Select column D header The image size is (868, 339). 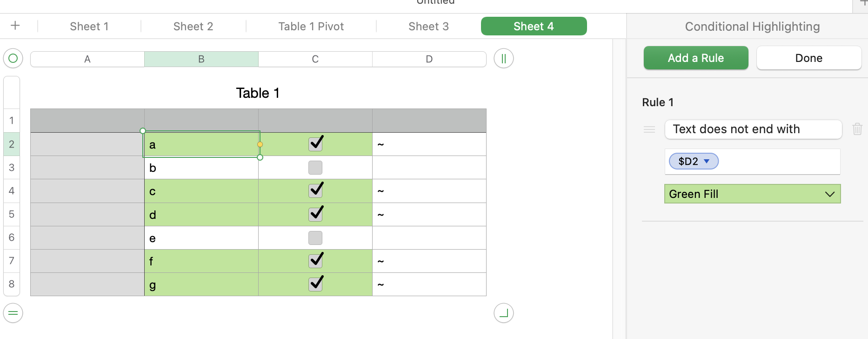coord(429,59)
